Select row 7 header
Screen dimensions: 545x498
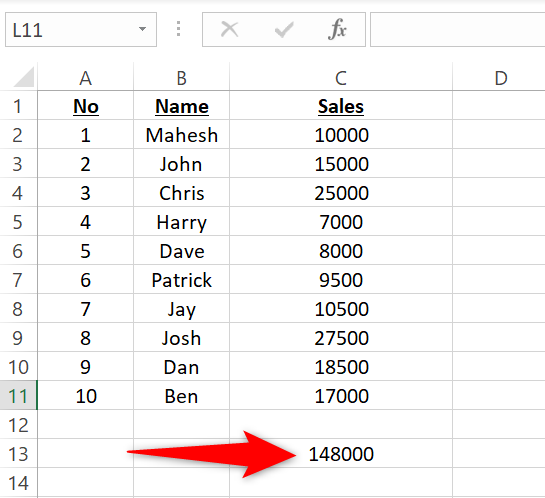[x=18, y=279]
